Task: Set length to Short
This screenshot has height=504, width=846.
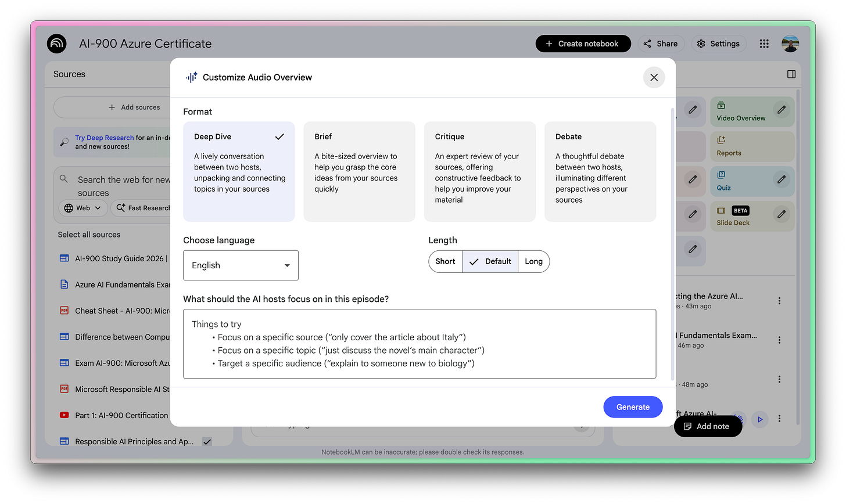Action: 446,261
